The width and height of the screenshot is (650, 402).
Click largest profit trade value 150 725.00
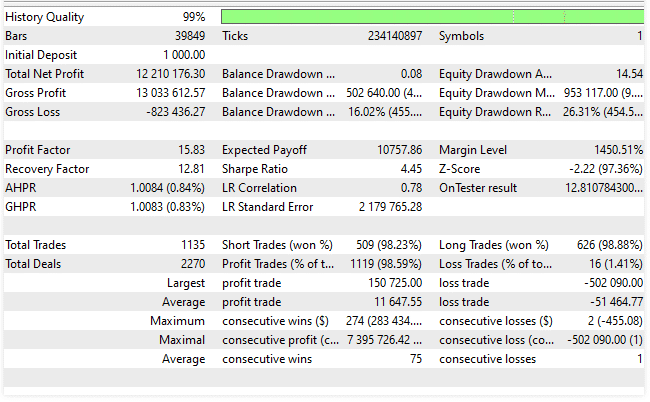point(395,283)
